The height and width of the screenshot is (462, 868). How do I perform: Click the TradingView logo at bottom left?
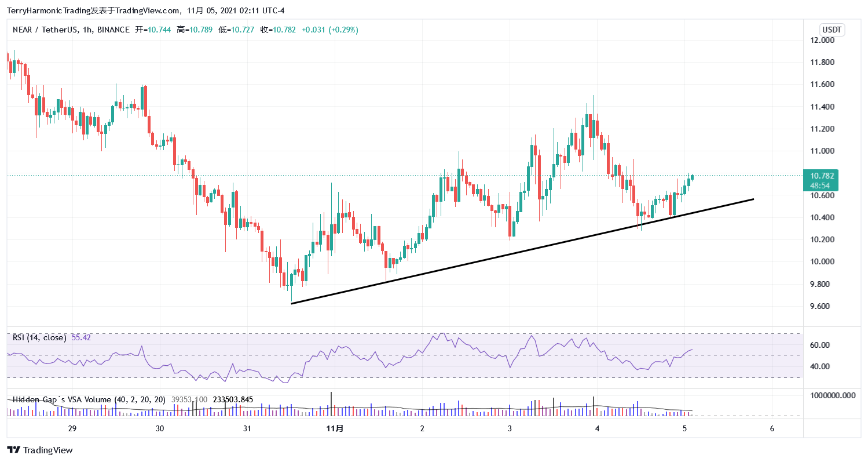(40, 450)
